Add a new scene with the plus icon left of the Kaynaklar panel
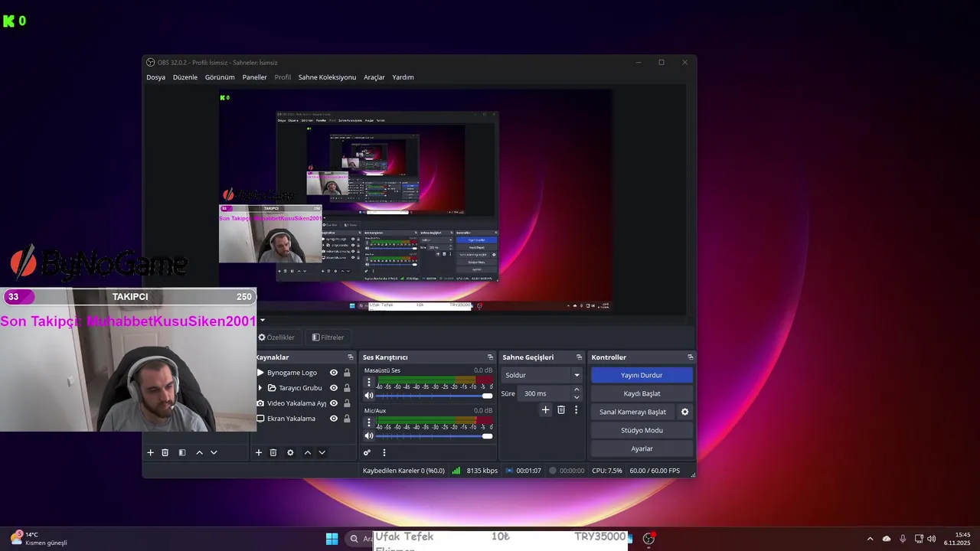This screenshot has height=551, width=980. pyautogui.click(x=151, y=452)
